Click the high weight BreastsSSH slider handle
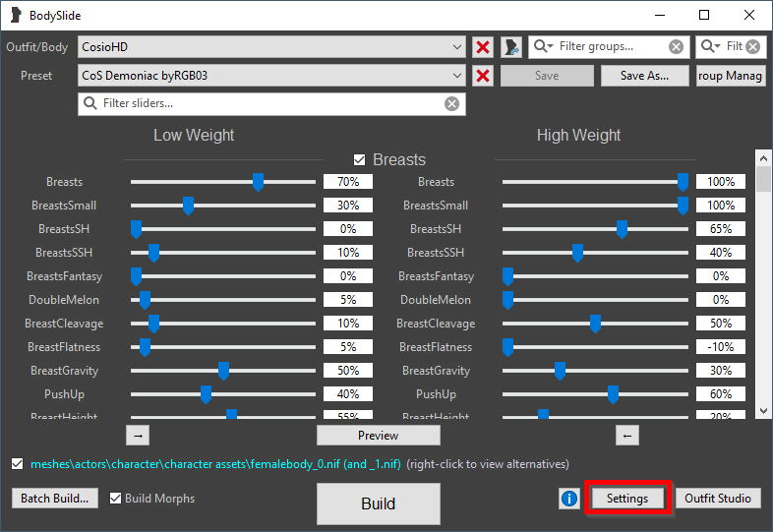This screenshot has width=773, height=532. coord(577,253)
